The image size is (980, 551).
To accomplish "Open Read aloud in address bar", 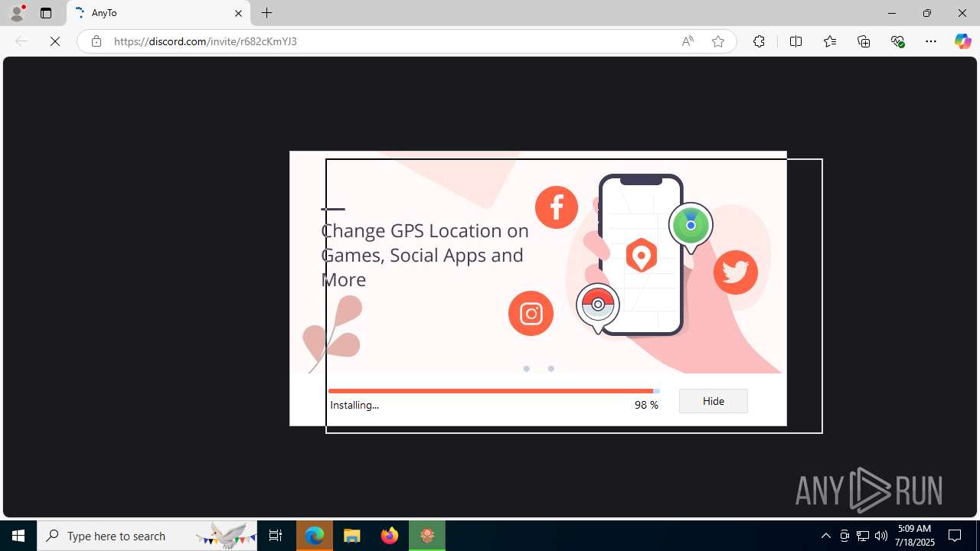I will [x=688, y=41].
